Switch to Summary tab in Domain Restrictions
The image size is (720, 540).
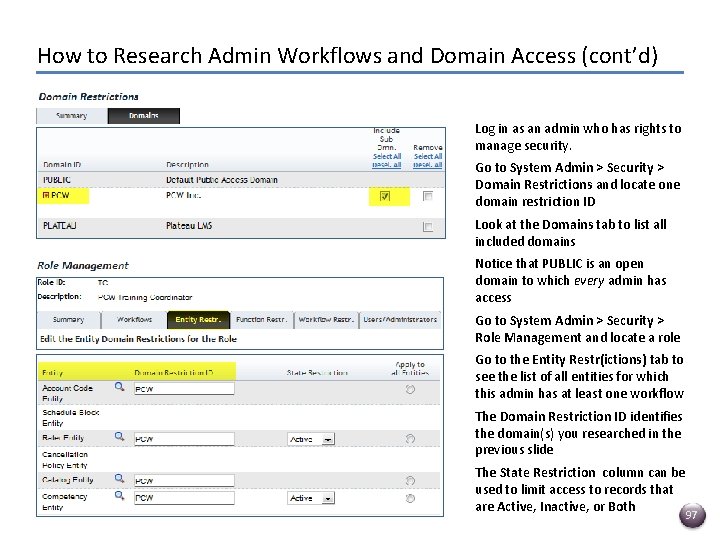click(x=72, y=116)
